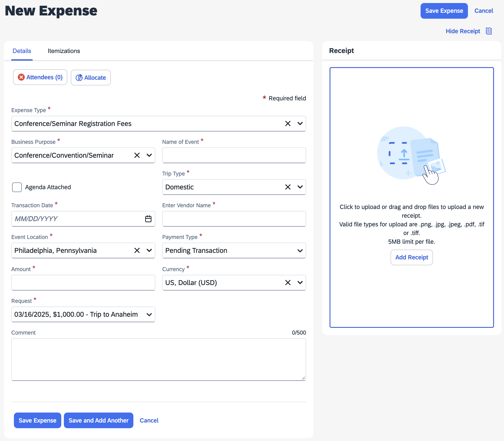Click the receipt icon beside Hide Receipt
Screen dimensions: 504x441
point(489,31)
